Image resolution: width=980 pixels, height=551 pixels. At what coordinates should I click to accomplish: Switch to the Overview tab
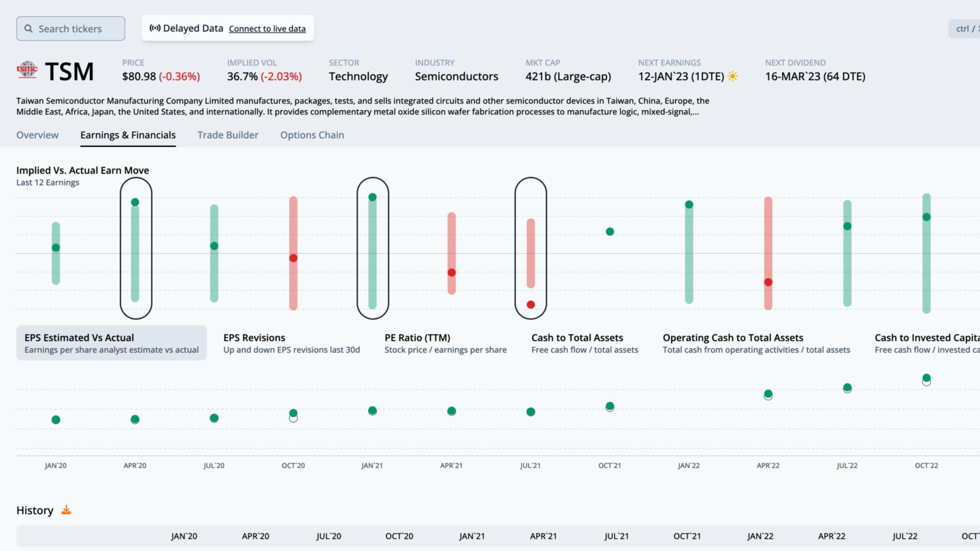[37, 135]
